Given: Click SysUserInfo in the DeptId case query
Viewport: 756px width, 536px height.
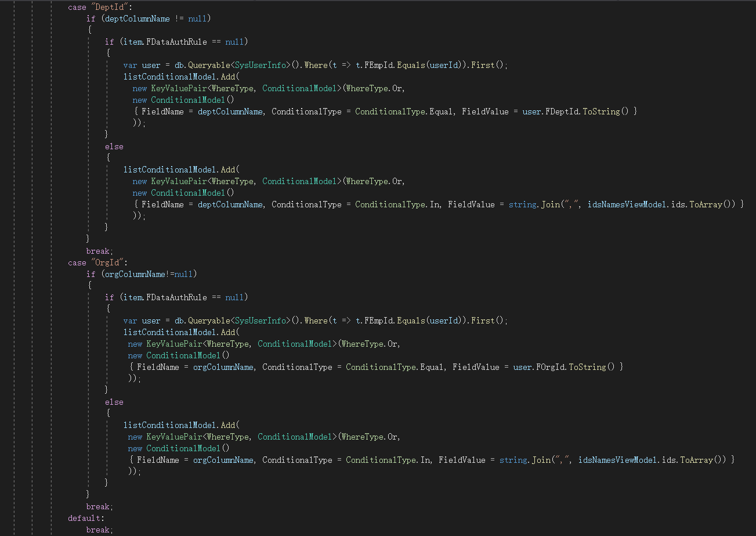Looking at the screenshot, I should click(261, 65).
